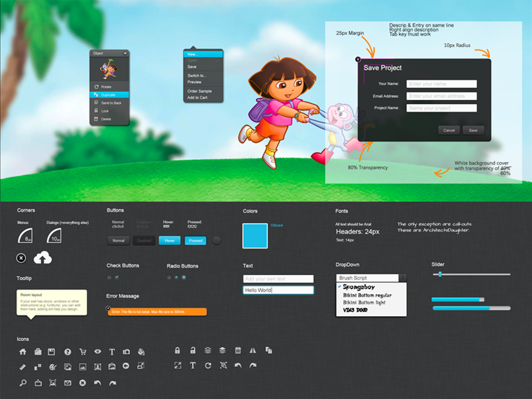Click the Email Address input field

click(442, 96)
